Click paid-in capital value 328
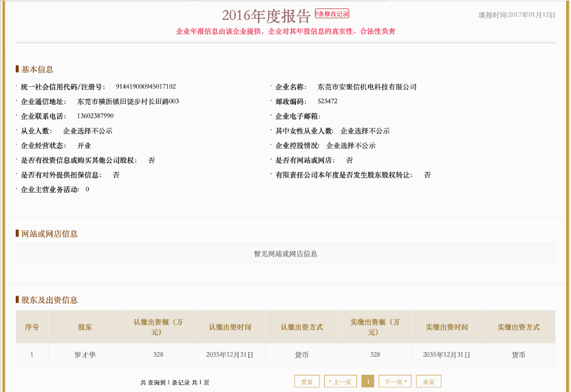This screenshot has width=571, height=392. 375,354
